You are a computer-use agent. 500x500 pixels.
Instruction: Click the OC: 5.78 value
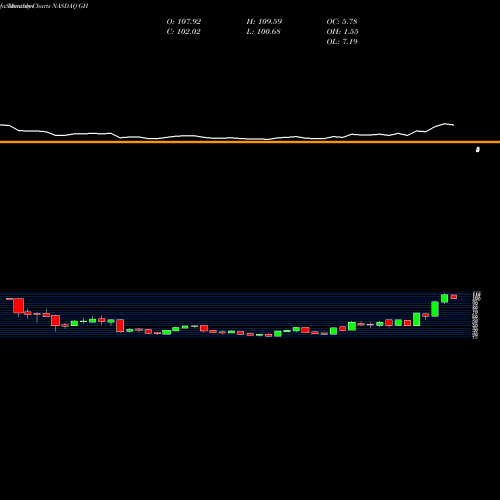tap(342, 22)
